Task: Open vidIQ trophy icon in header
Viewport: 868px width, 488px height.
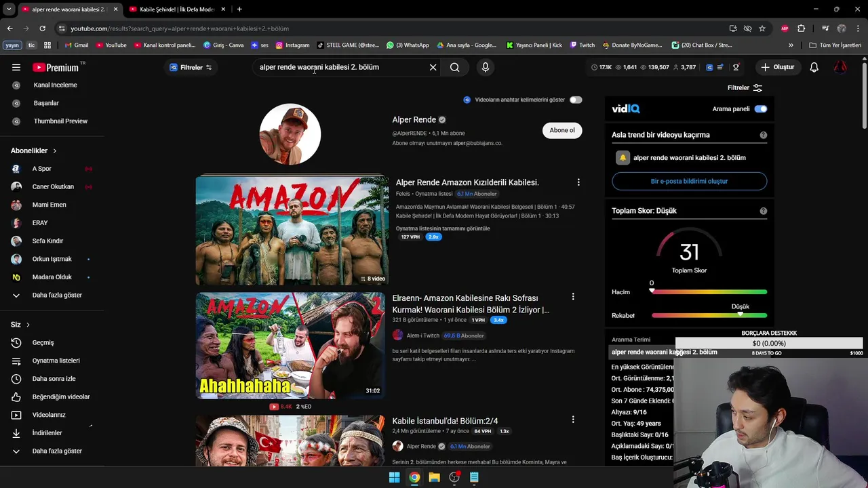Action: pos(736,67)
